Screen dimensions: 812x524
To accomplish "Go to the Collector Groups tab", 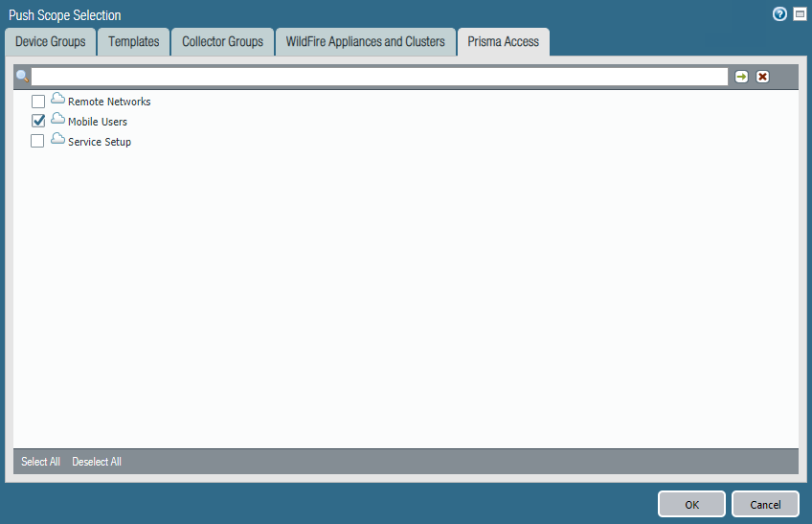I will tap(223, 41).
